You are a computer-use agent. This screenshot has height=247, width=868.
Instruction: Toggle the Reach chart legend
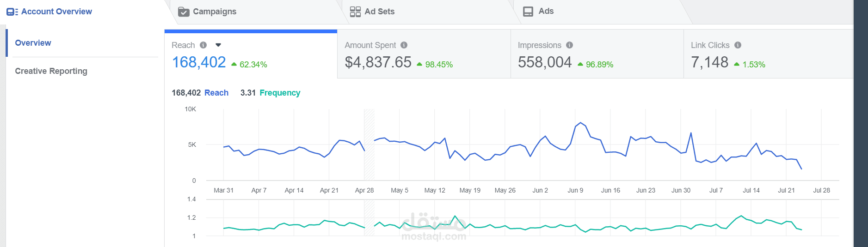click(216, 93)
